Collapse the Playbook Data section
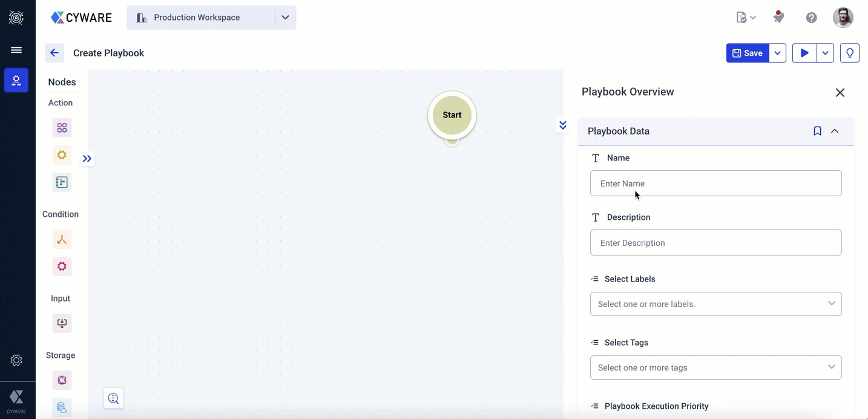 tap(835, 131)
